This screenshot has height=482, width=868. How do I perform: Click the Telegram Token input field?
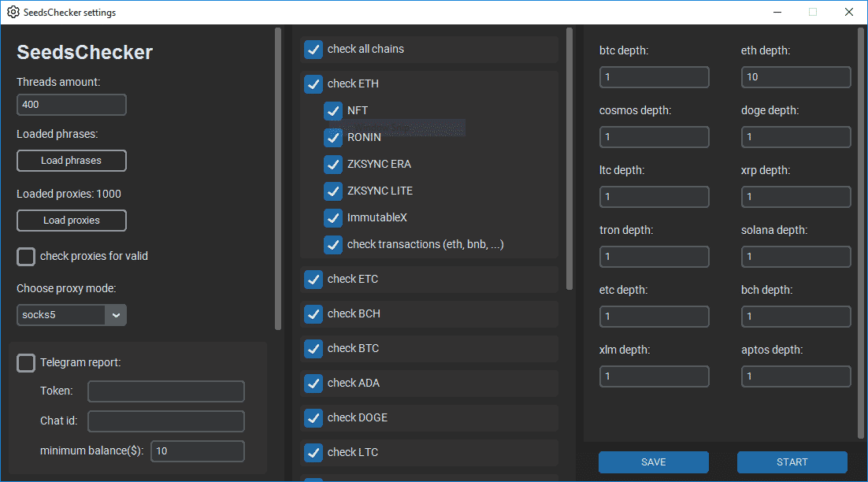tap(165, 391)
